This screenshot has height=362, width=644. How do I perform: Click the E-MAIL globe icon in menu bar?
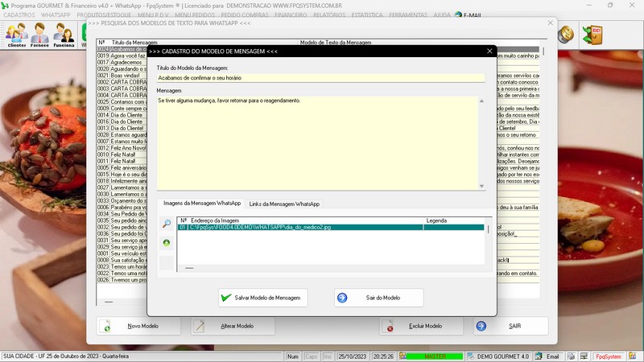coord(458,15)
